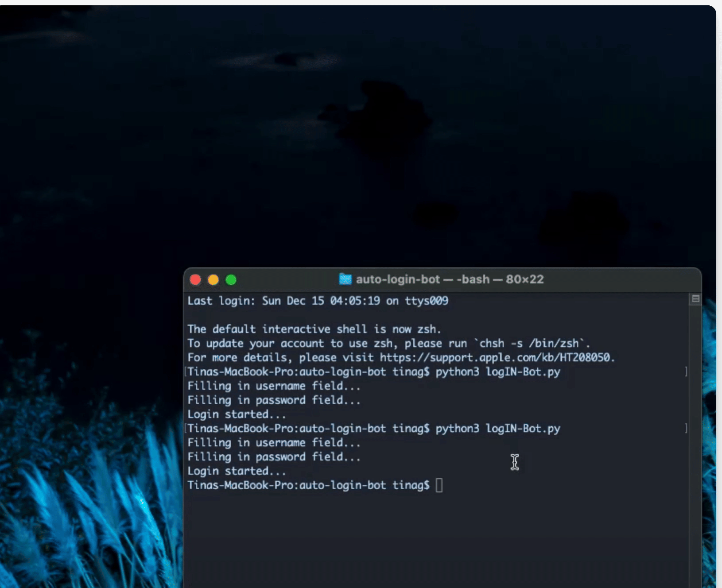722x588 pixels.
Task: Click the first 'Filling in password field...' line
Action: tap(274, 400)
